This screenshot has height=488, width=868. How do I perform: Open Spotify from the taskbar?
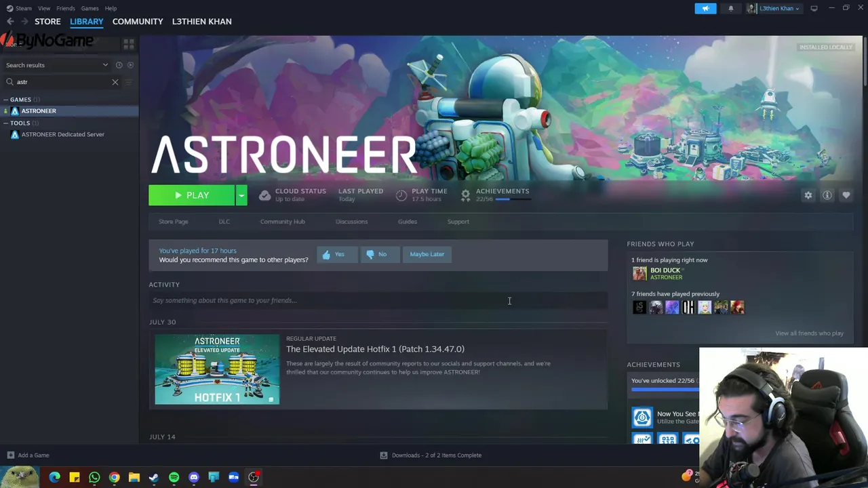click(x=174, y=477)
